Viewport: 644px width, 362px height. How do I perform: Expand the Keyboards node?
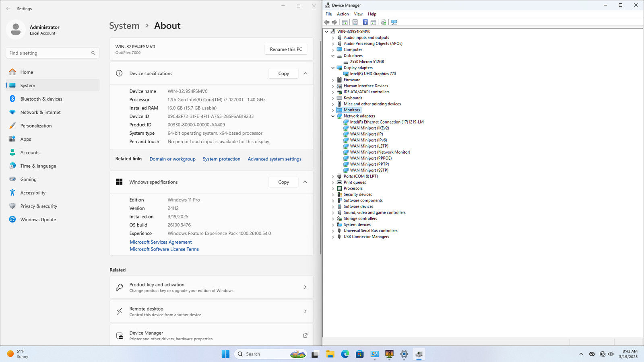click(x=333, y=98)
